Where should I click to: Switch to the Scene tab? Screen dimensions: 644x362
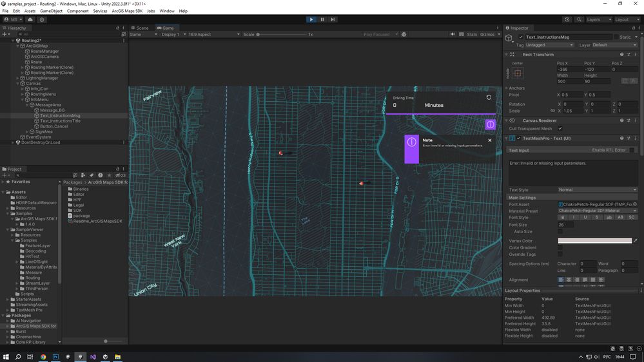[x=140, y=28]
